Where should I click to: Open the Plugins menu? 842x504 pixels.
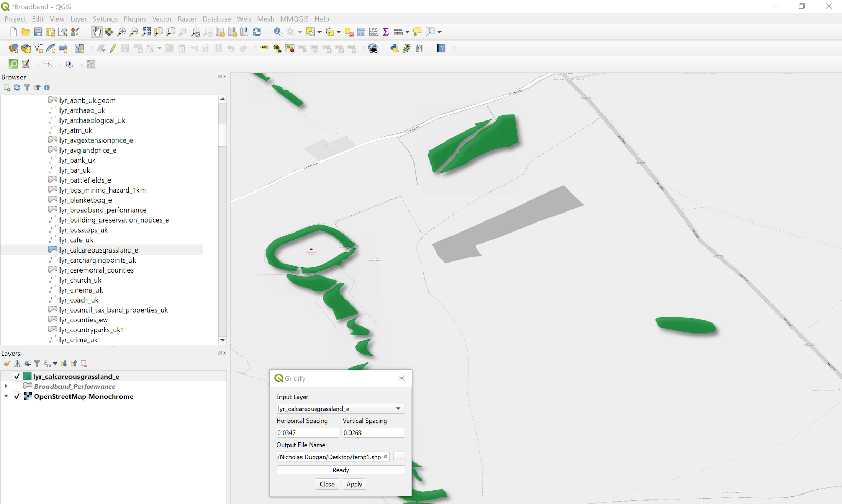coord(135,19)
